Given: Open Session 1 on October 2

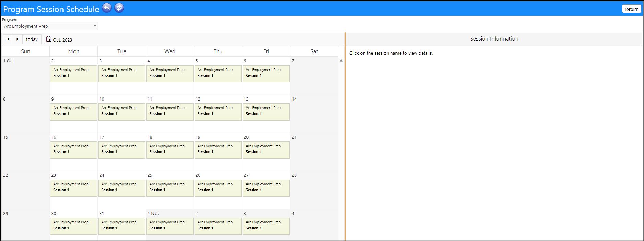Looking at the screenshot, I should 73,74.
